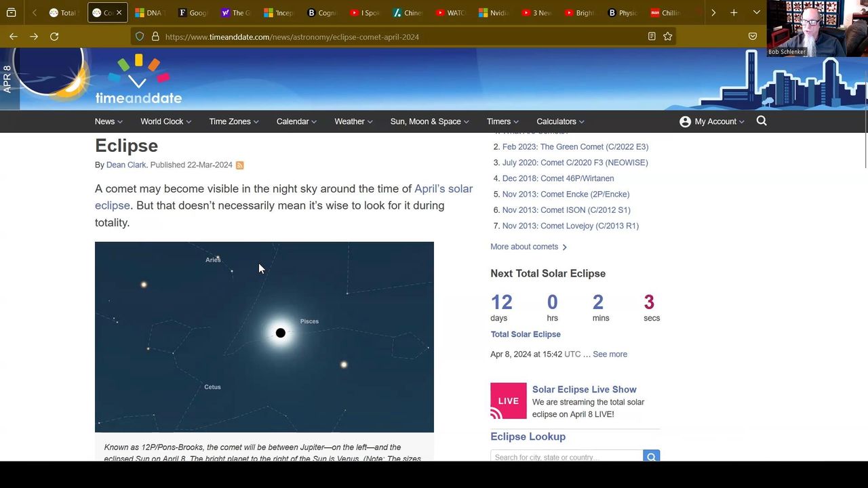Expand the Sun, Moon & Space menu
Screen dimensions: 868x488
[430, 121]
